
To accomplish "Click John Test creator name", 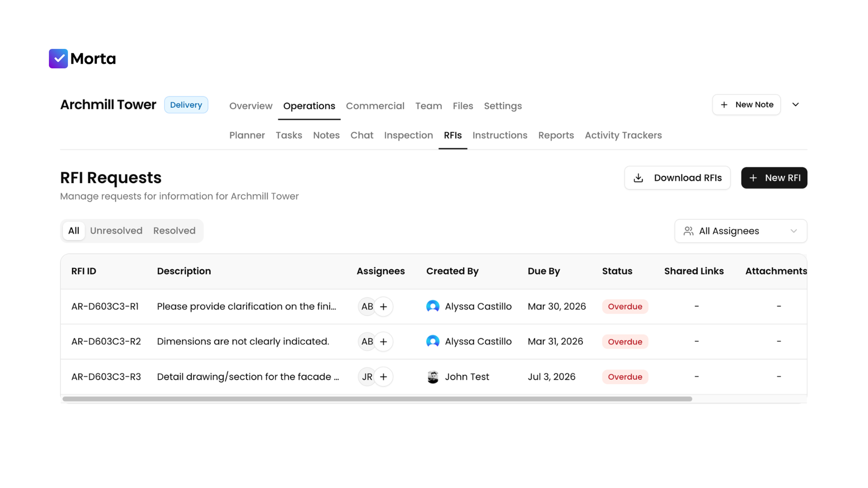I will click(x=467, y=377).
